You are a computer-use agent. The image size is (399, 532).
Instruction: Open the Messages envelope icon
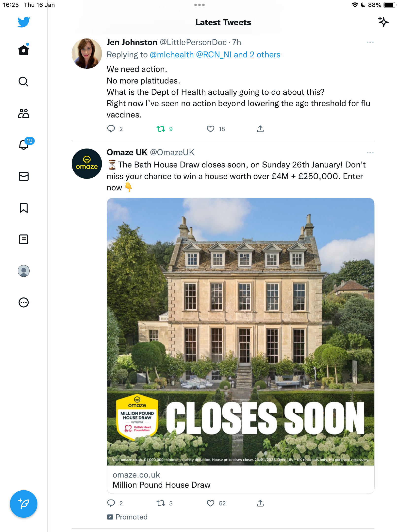[24, 176]
